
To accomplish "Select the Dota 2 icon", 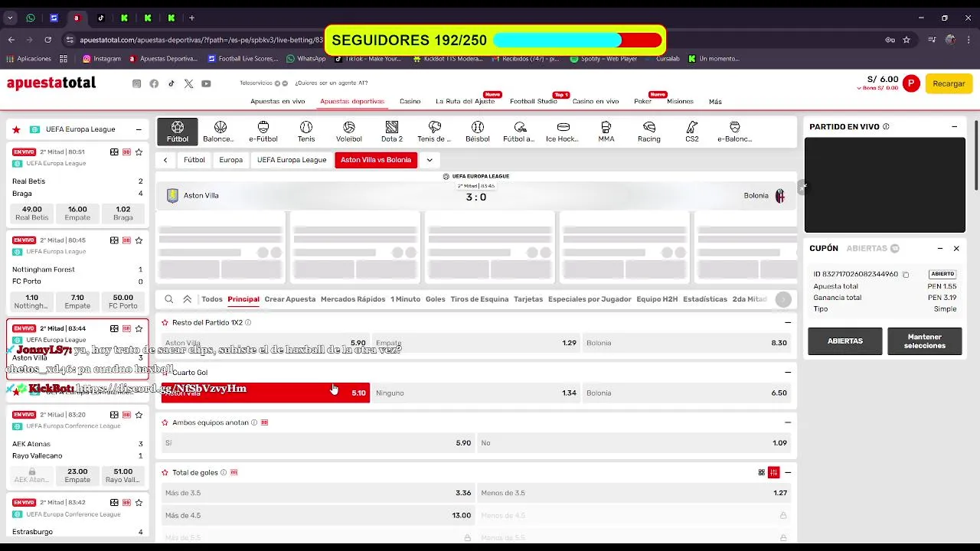I will (x=392, y=132).
